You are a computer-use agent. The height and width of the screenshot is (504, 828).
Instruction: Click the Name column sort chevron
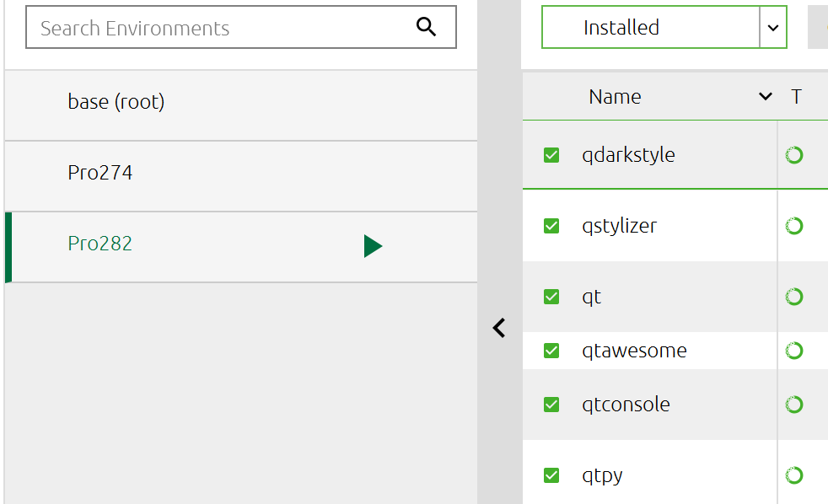pos(765,97)
